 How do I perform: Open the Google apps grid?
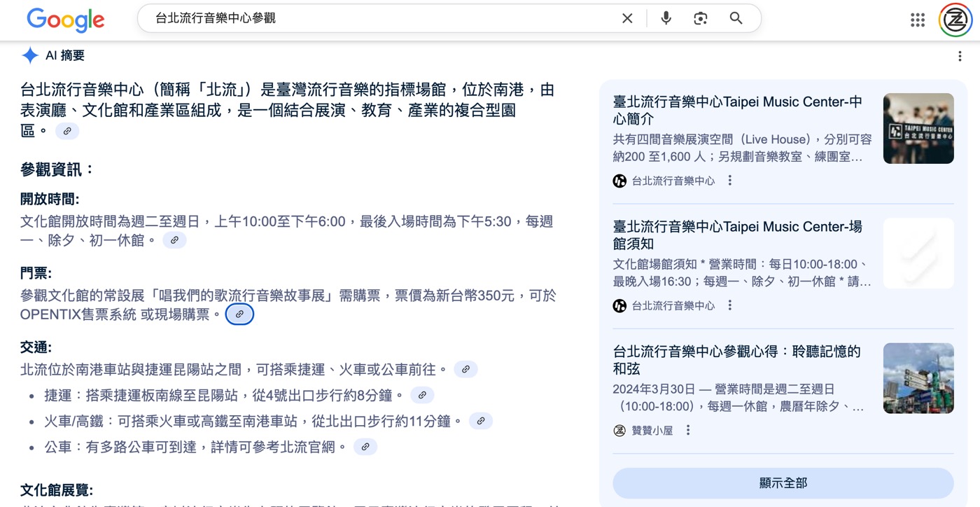click(x=918, y=20)
